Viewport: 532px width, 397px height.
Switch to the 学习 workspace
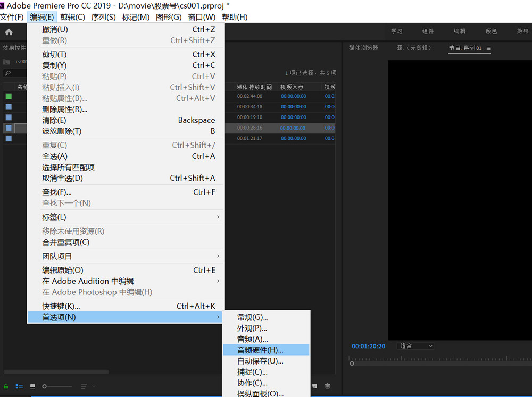397,31
